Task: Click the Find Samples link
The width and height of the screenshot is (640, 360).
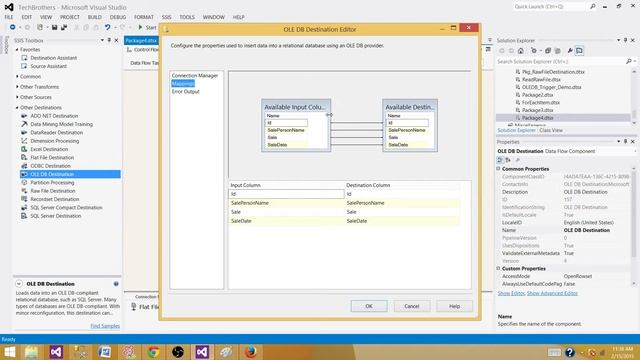Action: pos(105,326)
